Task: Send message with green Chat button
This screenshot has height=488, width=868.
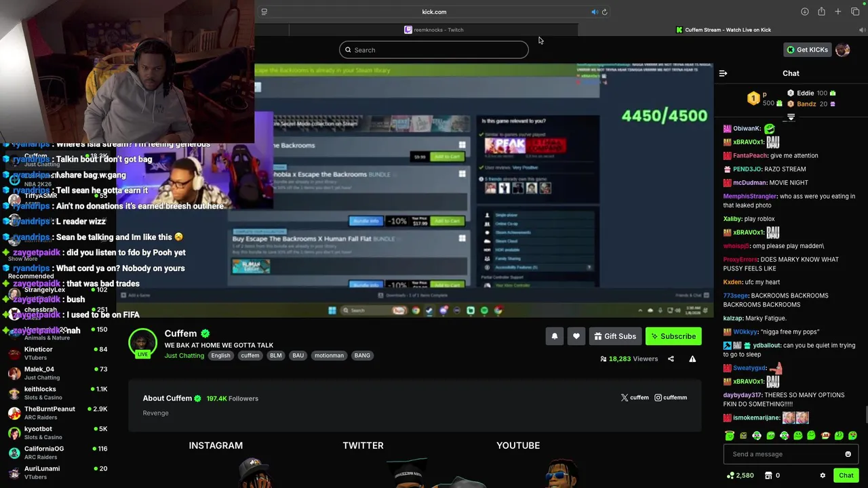Action: [x=846, y=475]
